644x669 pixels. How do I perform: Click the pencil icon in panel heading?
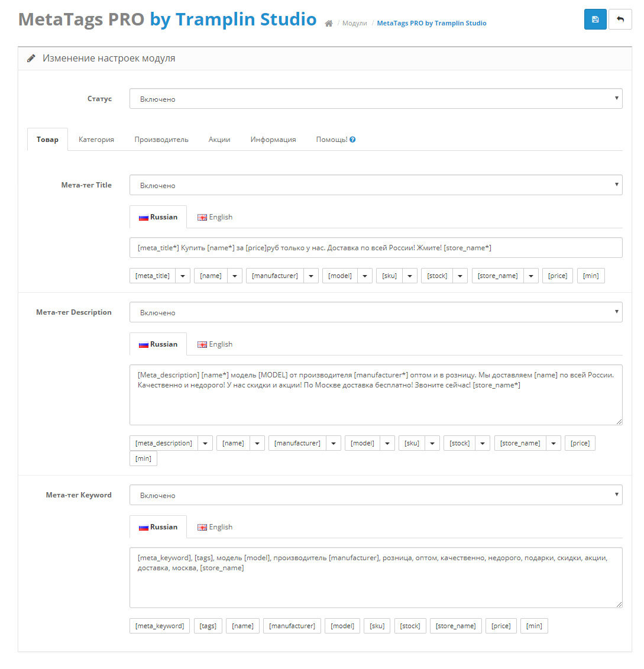[x=31, y=59]
